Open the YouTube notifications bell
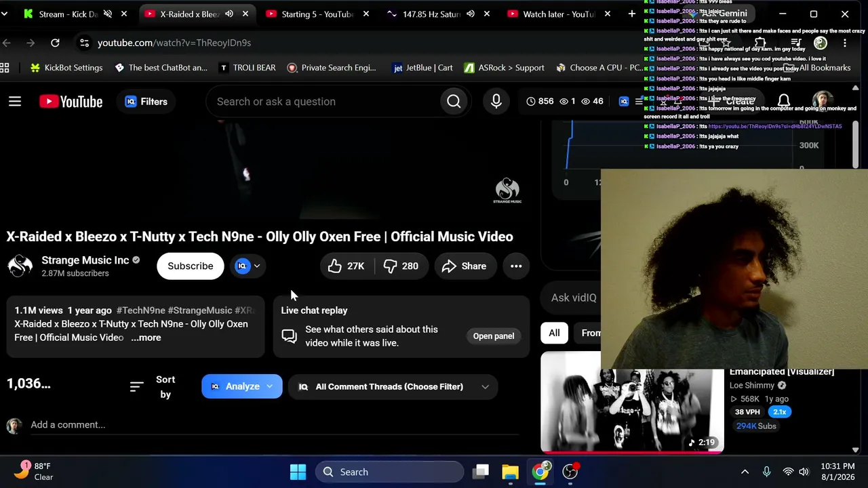 pos(784,102)
